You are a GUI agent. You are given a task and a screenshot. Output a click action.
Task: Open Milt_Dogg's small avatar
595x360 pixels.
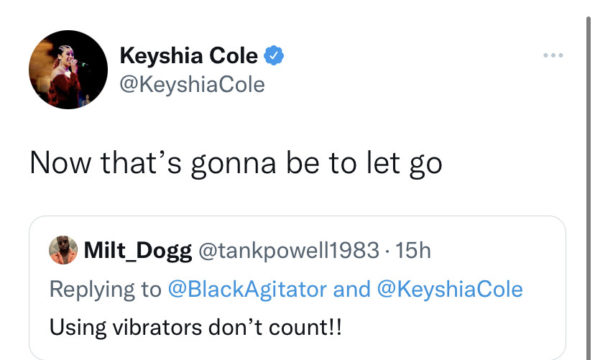[x=63, y=250]
